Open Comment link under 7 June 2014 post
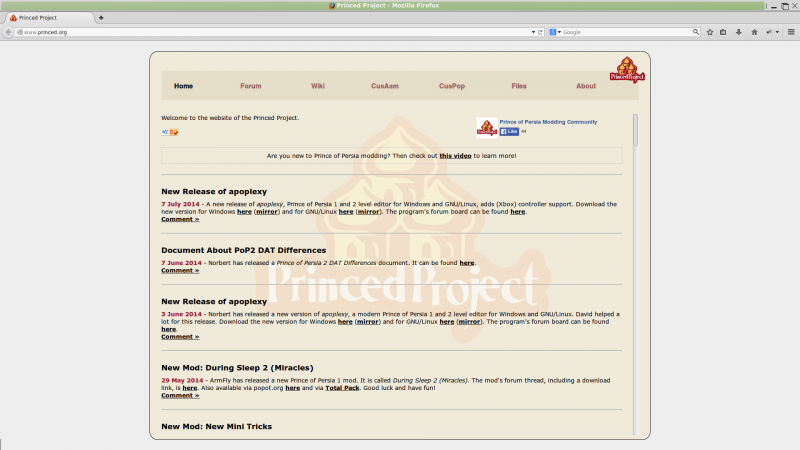The image size is (800, 450). click(180, 270)
